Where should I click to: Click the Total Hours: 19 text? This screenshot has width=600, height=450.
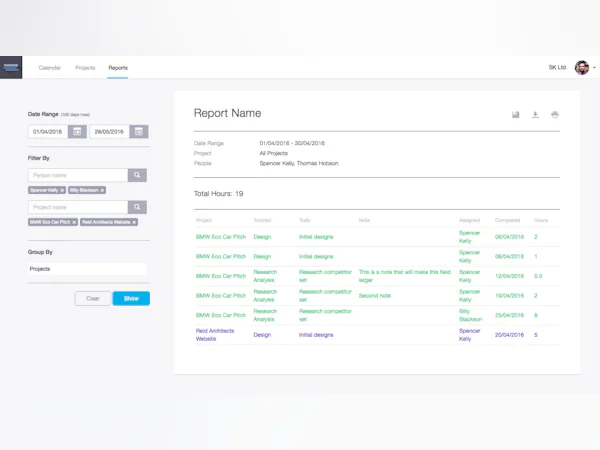click(x=218, y=194)
